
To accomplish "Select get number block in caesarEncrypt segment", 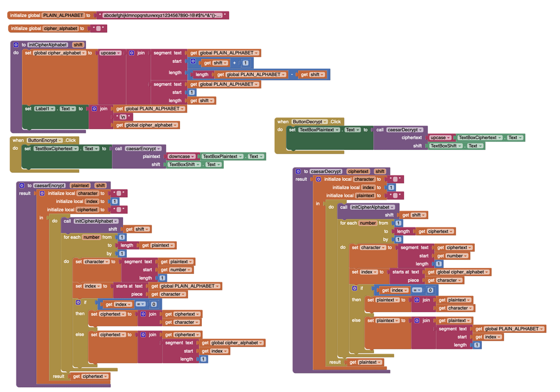I will point(176,270).
